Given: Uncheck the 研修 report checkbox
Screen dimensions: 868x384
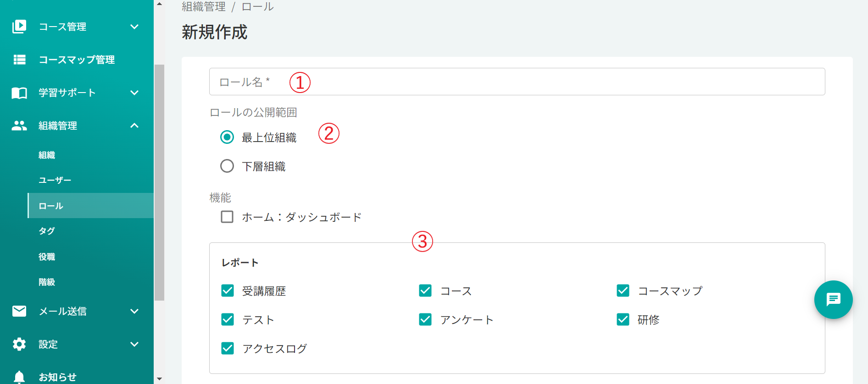Looking at the screenshot, I should pyautogui.click(x=623, y=319).
